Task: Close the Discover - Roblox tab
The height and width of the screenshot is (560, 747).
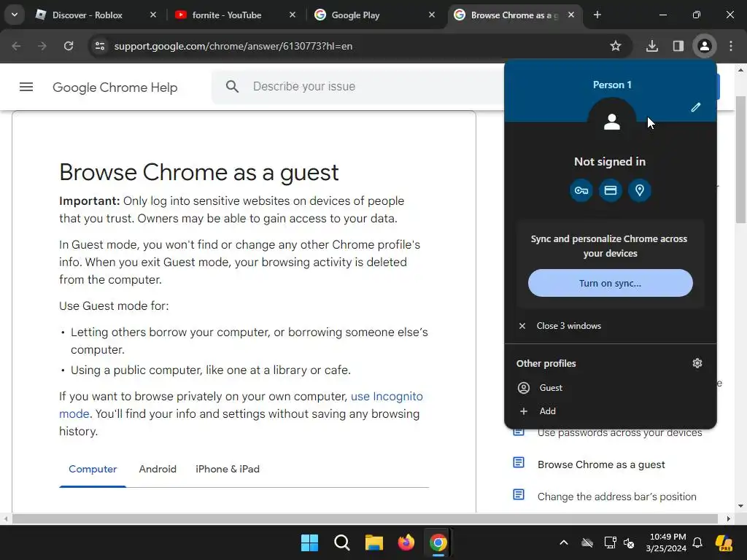Action: tap(153, 15)
